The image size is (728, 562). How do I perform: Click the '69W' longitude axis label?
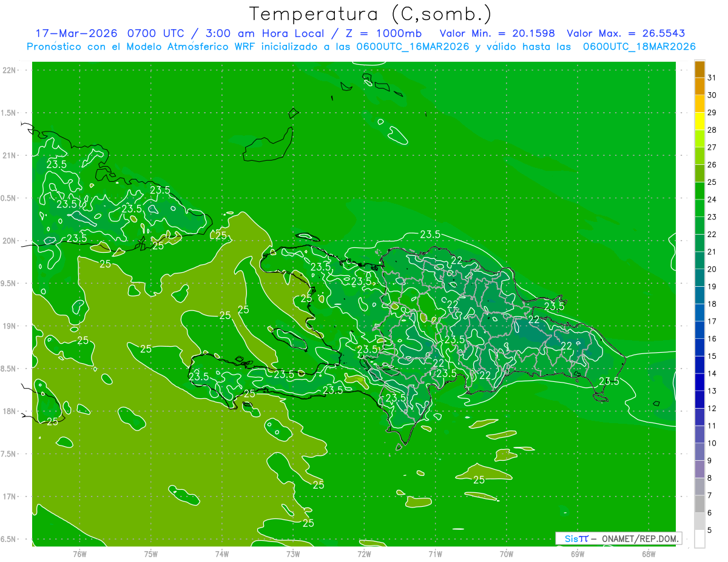[578, 554]
